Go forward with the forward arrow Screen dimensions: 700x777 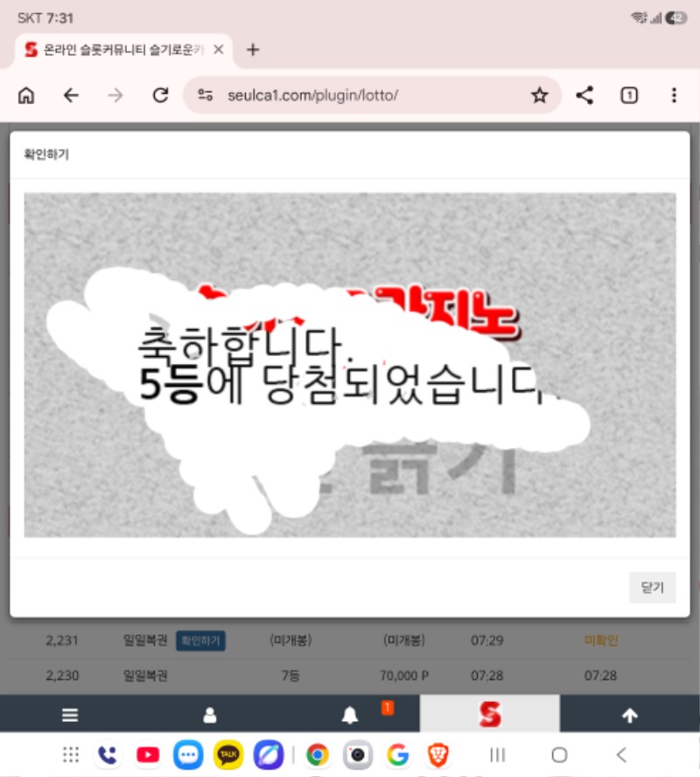point(115,95)
